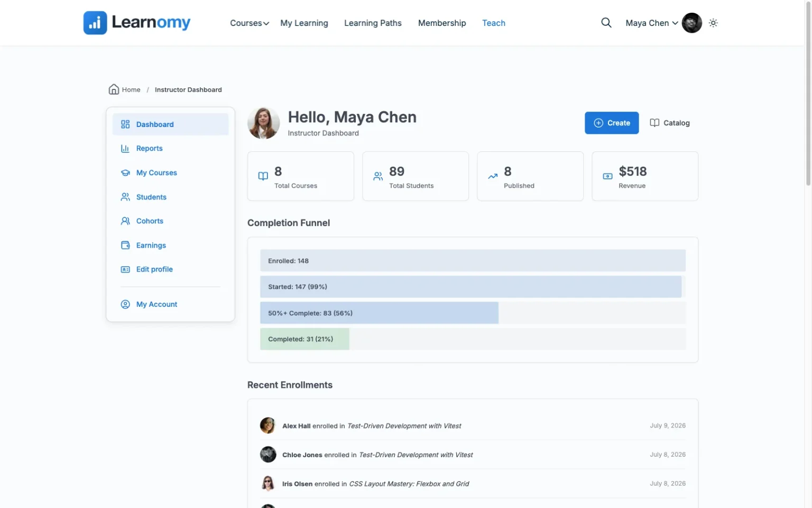Click the My Courses graduation cap icon
This screenshot has width=812, height=508.
[x=125, y=173]
